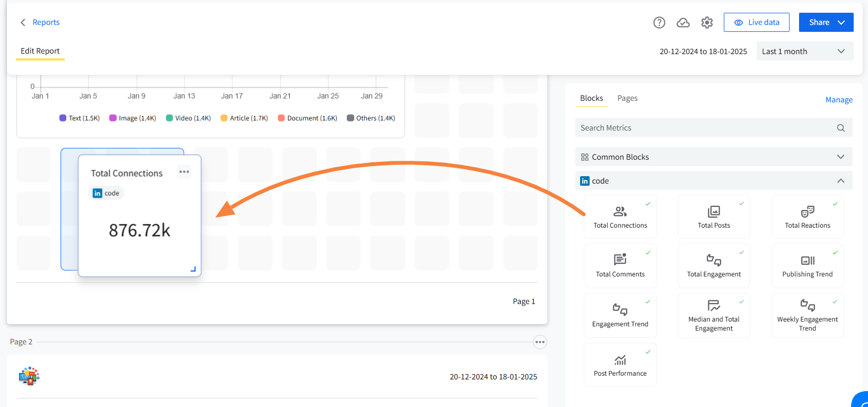Open report settings gear icon
This screenshot has height=407, width=868.
tap(707, 22)
